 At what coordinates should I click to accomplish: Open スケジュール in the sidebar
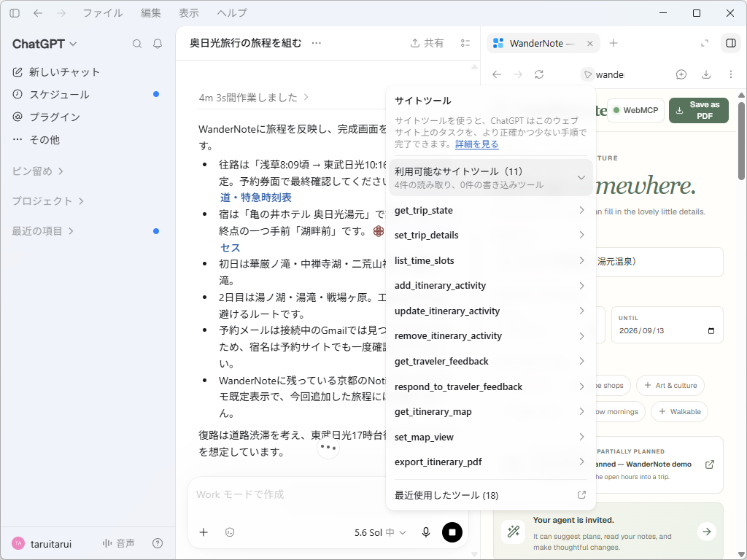tap(51, 94)
